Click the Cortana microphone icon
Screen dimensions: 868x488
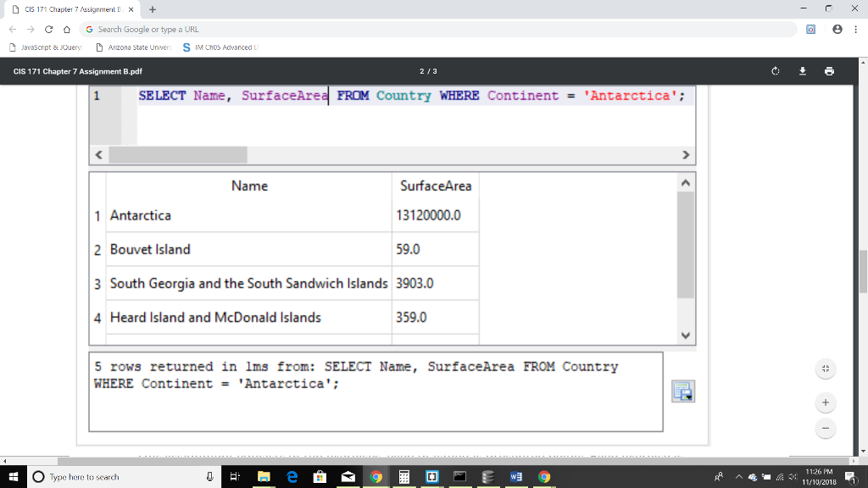(x=210, y=476)
